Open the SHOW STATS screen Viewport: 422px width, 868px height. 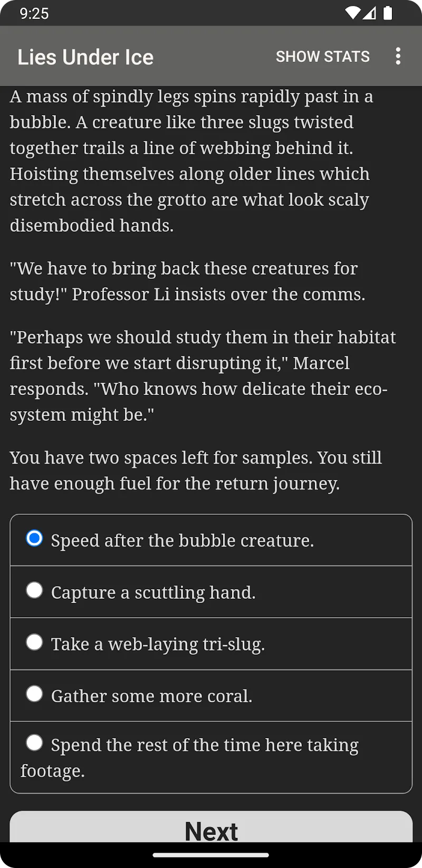click(322, 56)
